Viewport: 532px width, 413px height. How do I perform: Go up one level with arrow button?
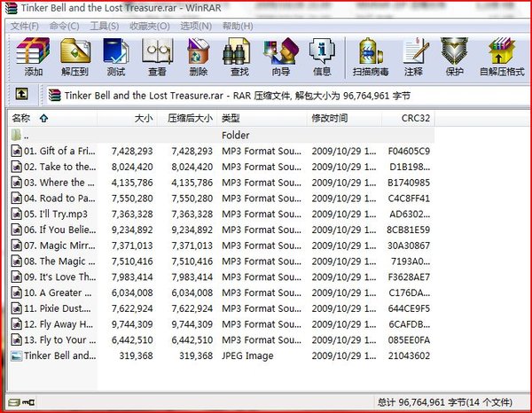21,94
